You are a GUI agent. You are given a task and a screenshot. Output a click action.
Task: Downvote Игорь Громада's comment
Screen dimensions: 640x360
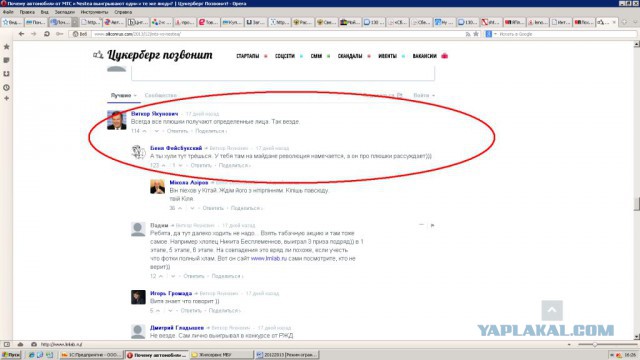point(170,311)
